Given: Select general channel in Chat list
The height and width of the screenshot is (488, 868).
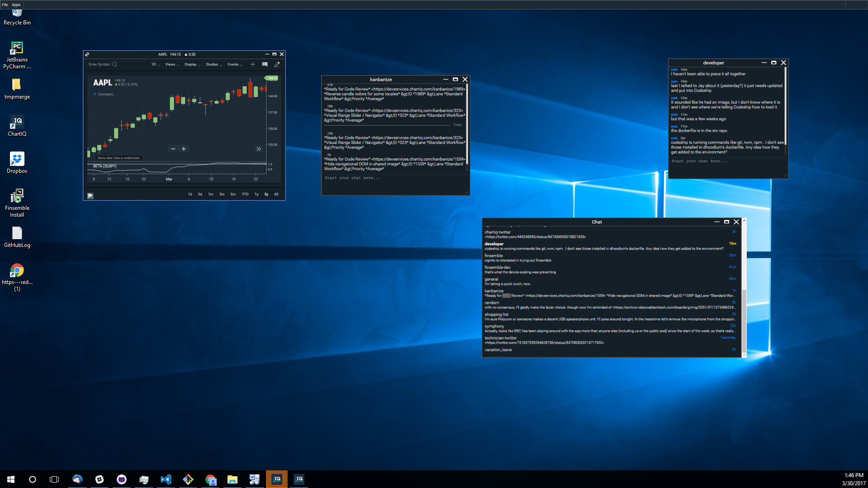Looking at the screenshot, I should pos(610,281).
